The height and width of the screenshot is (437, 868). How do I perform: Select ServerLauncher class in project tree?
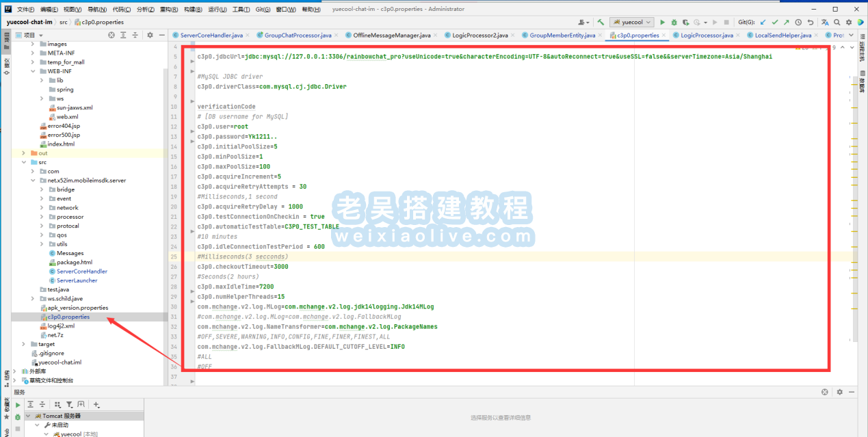tap(77, 280)
